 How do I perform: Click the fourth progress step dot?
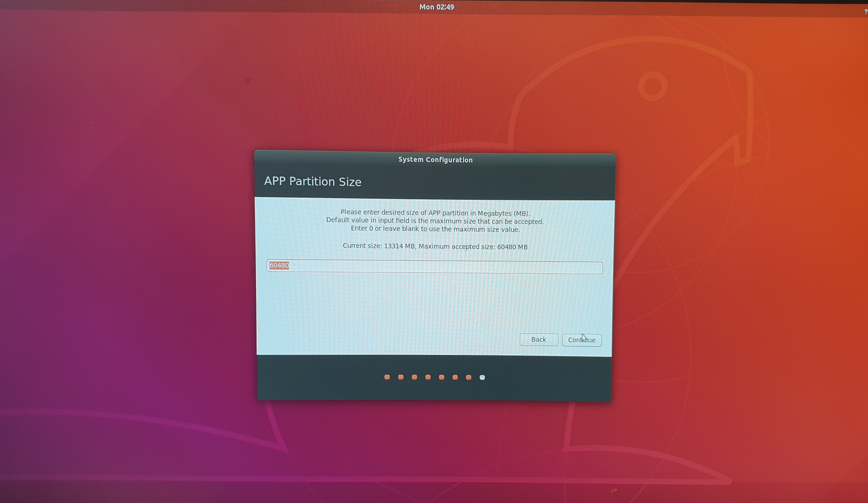(x=428, y=377)
